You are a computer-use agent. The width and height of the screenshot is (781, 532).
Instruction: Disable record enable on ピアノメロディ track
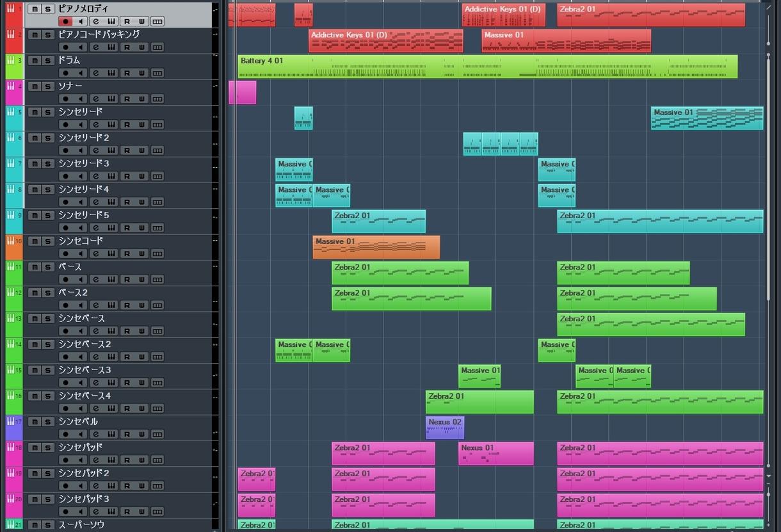point(65,22)
